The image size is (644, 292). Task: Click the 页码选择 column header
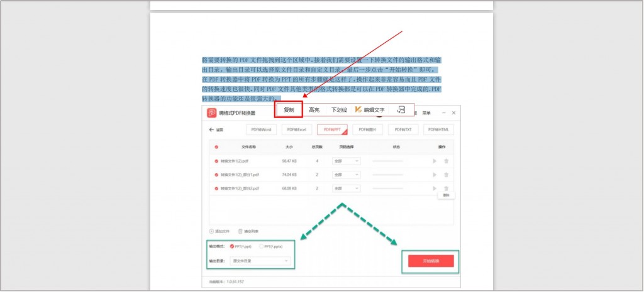pos(347,147)
